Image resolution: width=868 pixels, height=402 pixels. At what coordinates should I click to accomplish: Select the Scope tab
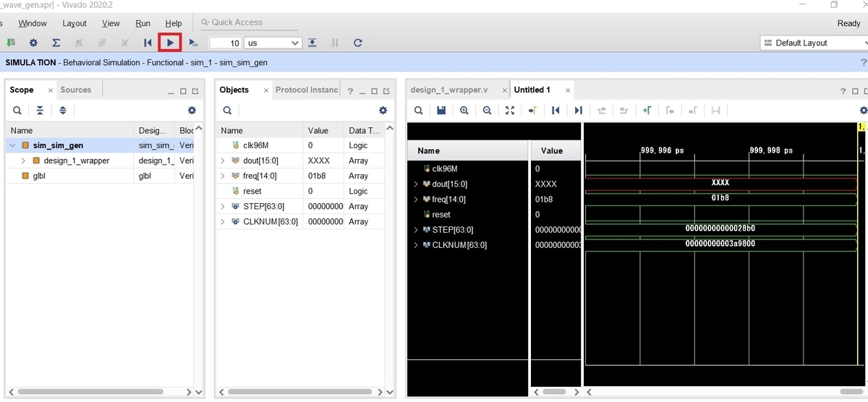[22, 90]
